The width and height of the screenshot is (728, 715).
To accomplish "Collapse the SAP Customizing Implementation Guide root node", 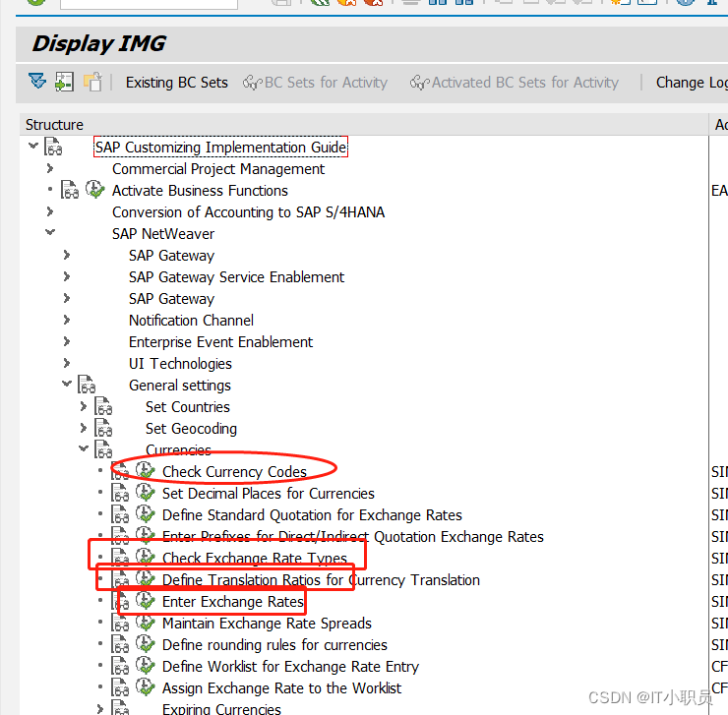I will click(33, 146).
